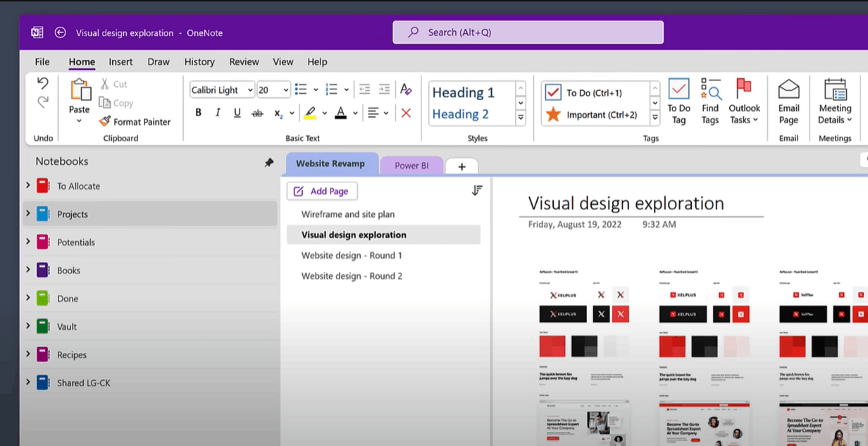Click the Add Page button
This screenshot has height=446, width=868.
click(322, 191)
